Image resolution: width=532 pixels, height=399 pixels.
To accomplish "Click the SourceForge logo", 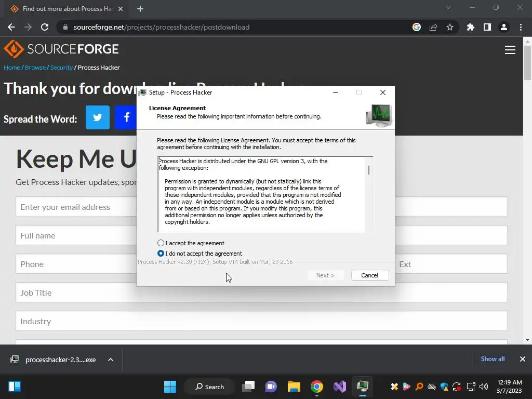I will coord(61,49).
